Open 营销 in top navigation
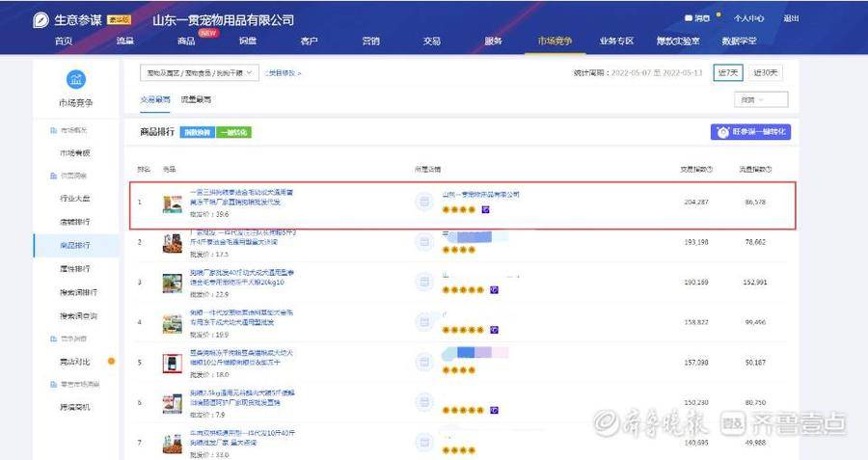The height and width of the screenshot is (460, 868). pos(371,41)
